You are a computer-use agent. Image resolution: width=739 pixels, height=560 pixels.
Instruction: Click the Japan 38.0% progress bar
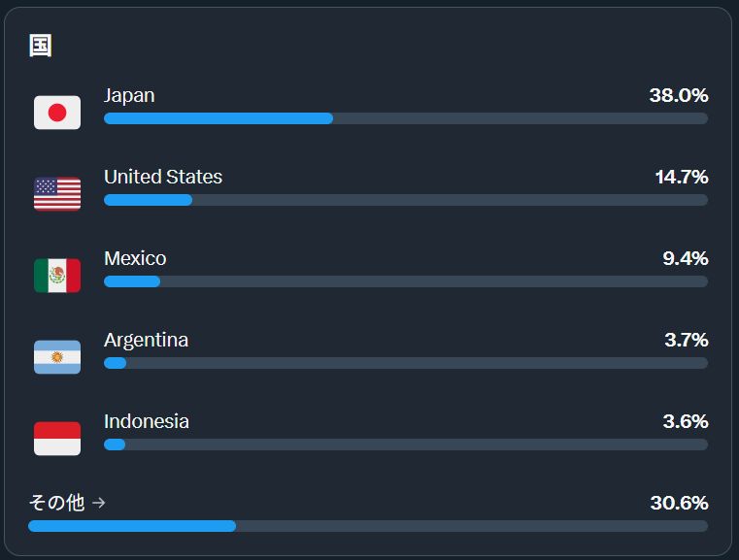tap(405, 118)
